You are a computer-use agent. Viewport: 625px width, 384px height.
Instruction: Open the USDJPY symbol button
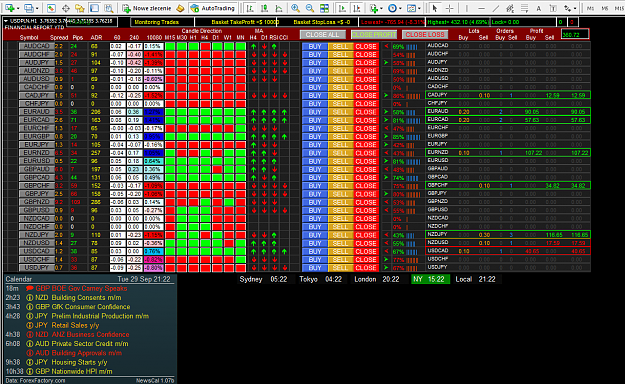point(37,268)
